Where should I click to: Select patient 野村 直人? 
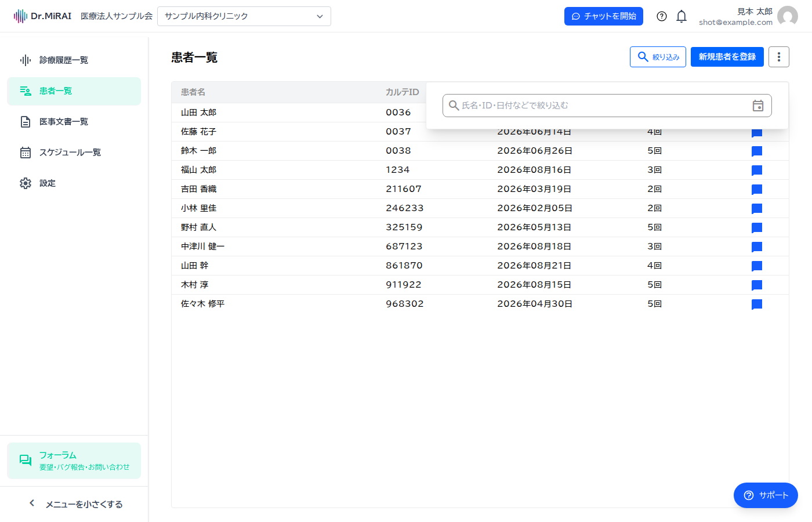(x=198, y=227)
